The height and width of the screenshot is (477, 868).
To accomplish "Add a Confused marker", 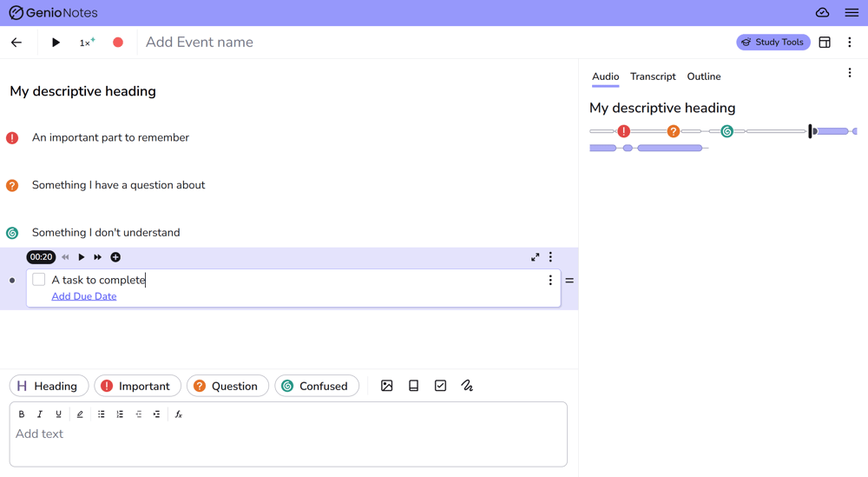I will 317,386.
